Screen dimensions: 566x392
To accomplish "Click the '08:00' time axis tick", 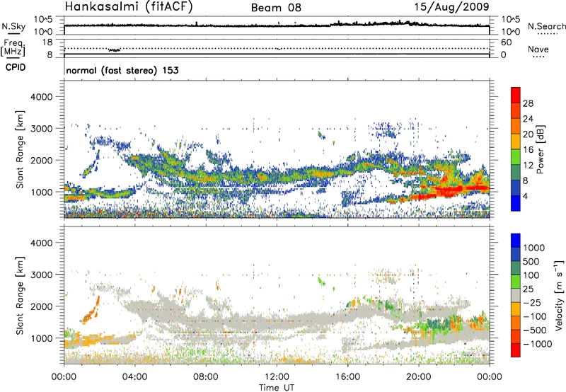I will [206, 377].
